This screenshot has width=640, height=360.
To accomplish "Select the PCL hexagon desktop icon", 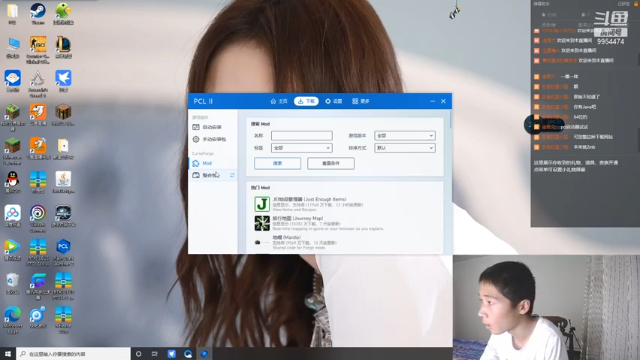I will 63,252.
